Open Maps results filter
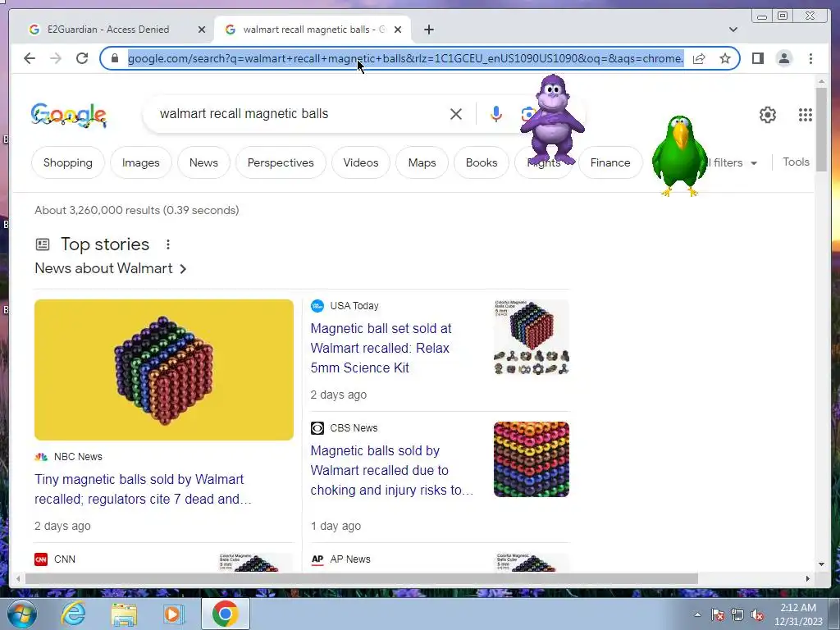840x630 pixels. click(x=422, y=162)
